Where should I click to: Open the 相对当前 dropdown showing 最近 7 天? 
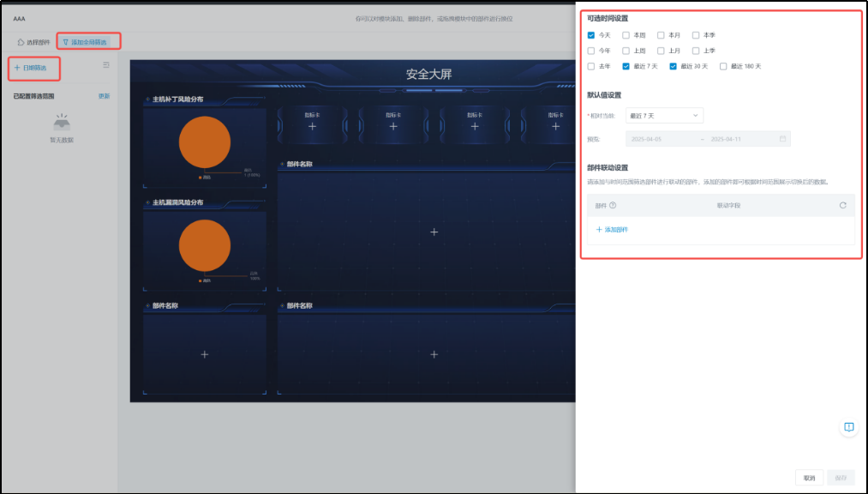point(664,115)
